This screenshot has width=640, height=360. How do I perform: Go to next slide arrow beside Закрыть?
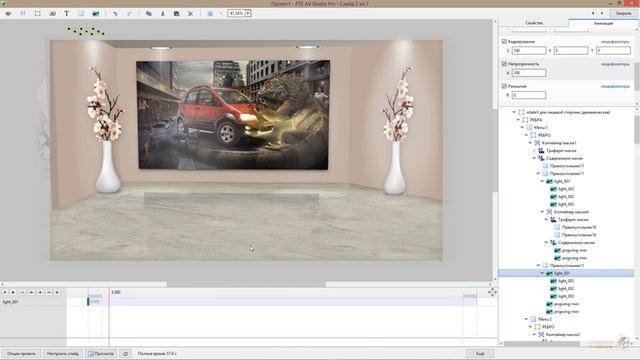pyautogui.click(x=602, y=13)
